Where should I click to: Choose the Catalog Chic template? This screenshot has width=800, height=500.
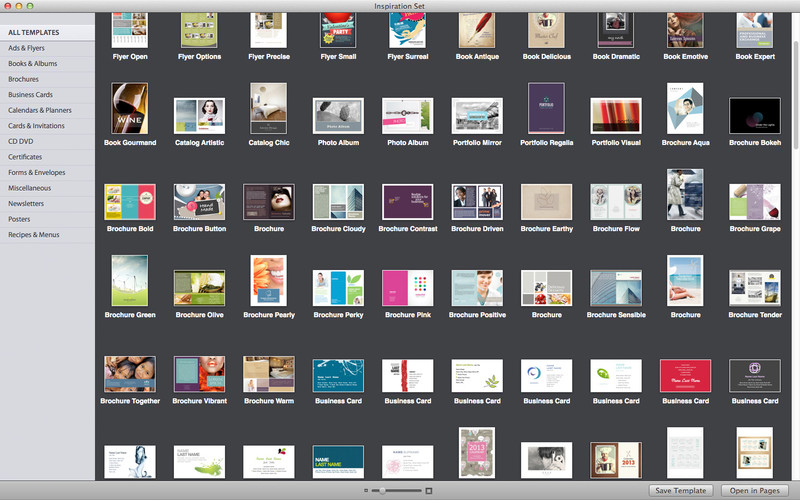[268, 109]
